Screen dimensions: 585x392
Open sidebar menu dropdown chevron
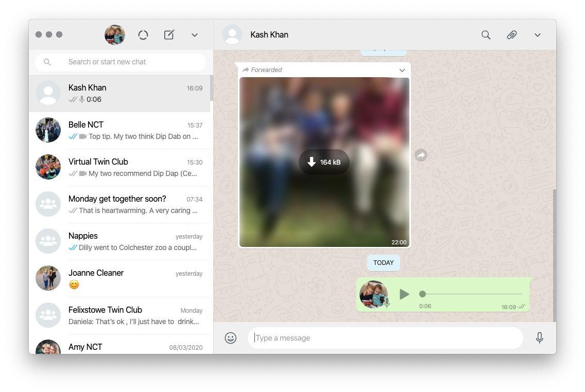coord(195,35)
